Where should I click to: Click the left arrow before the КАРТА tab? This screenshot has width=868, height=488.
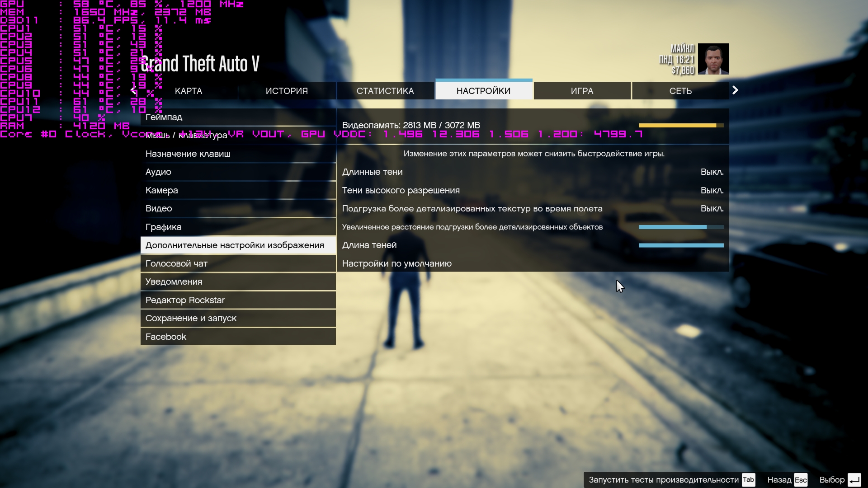(133, 90)
